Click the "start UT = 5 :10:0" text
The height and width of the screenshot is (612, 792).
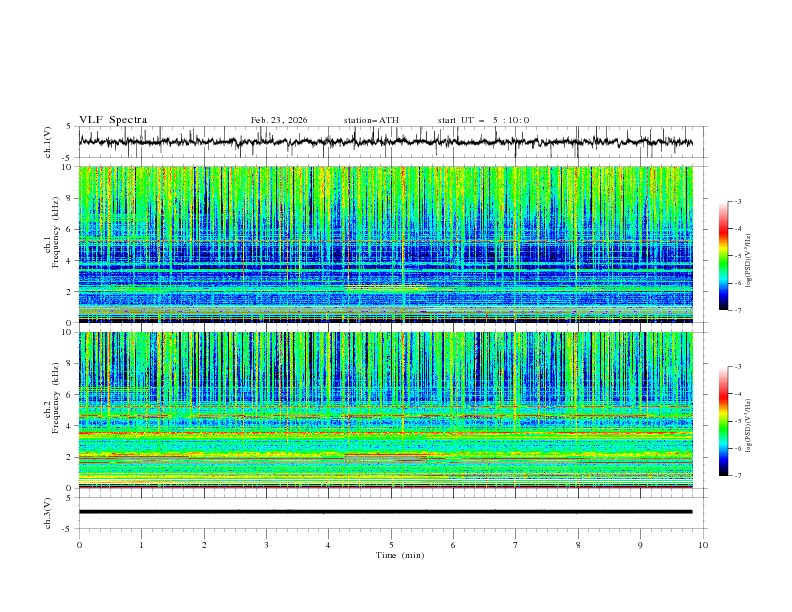(483, 120)
